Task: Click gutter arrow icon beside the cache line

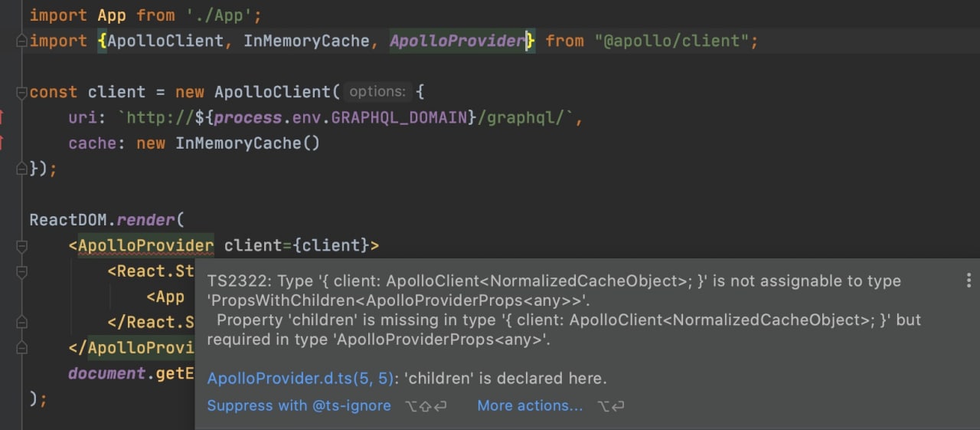Action: click(2, 143)
